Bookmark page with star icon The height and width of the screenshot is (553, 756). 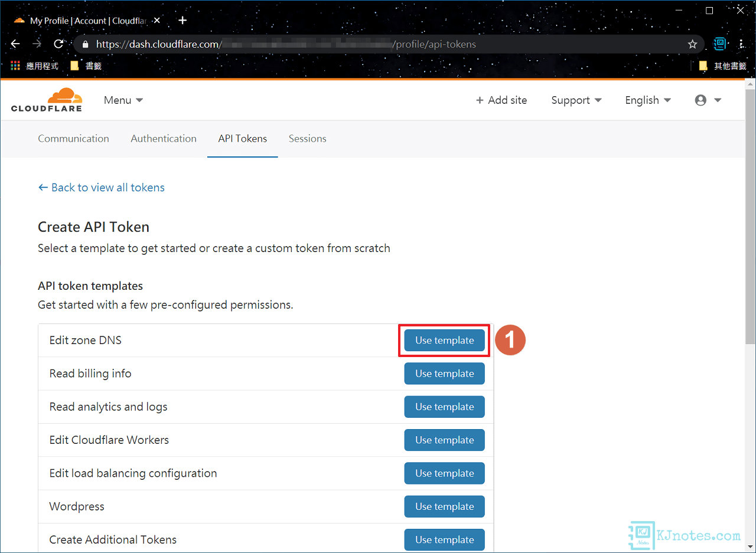click(x=693, y=44)
